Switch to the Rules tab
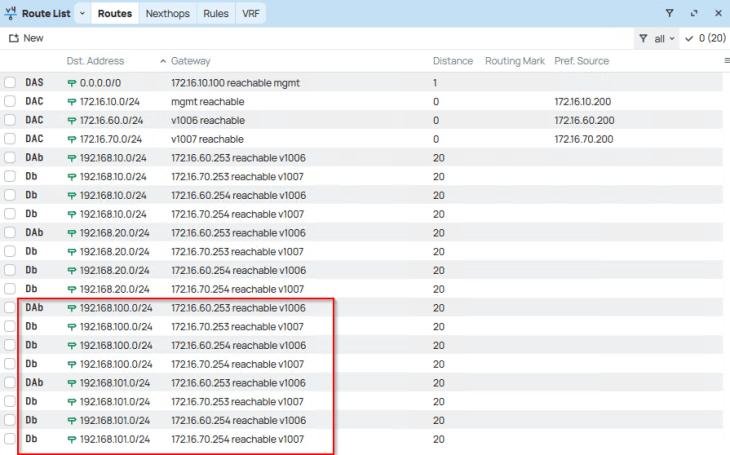Viewport: 730px width, 455px height. coord(217,14)
